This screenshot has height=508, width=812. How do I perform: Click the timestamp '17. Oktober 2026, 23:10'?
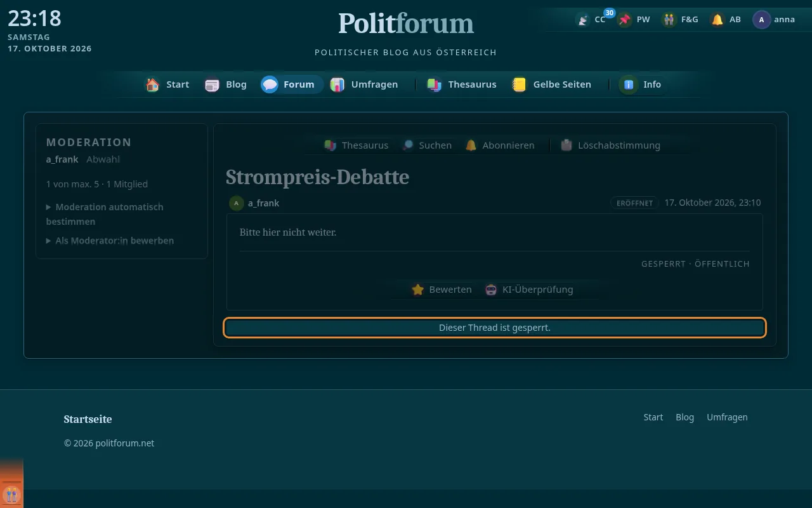pos(712,203)
